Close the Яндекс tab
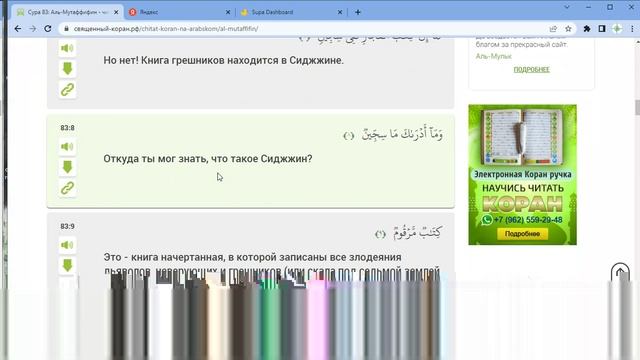 (x=228, y=12)
